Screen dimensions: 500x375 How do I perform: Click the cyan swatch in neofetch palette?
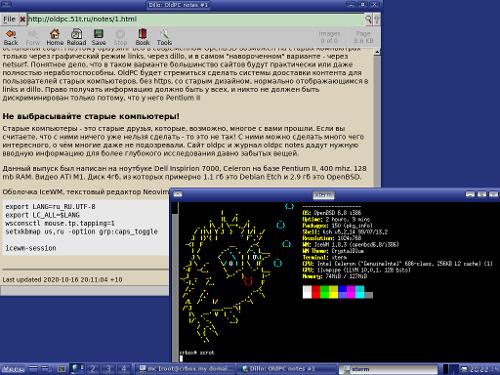click(x=360, y=292)
